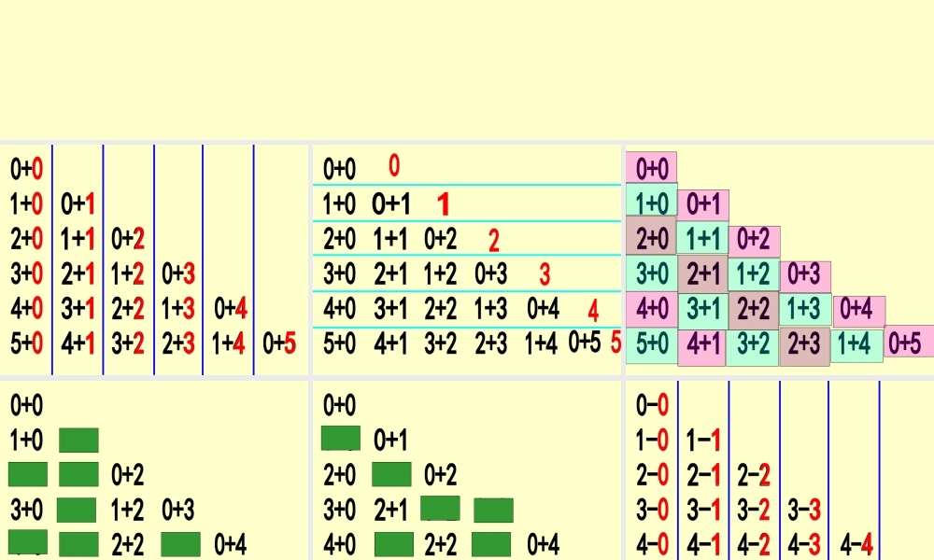This screenshot has width=934, height=560.
Task: Reveal green blank beside 1+0 in bottom-left panel
Action: tap(78, 441)
